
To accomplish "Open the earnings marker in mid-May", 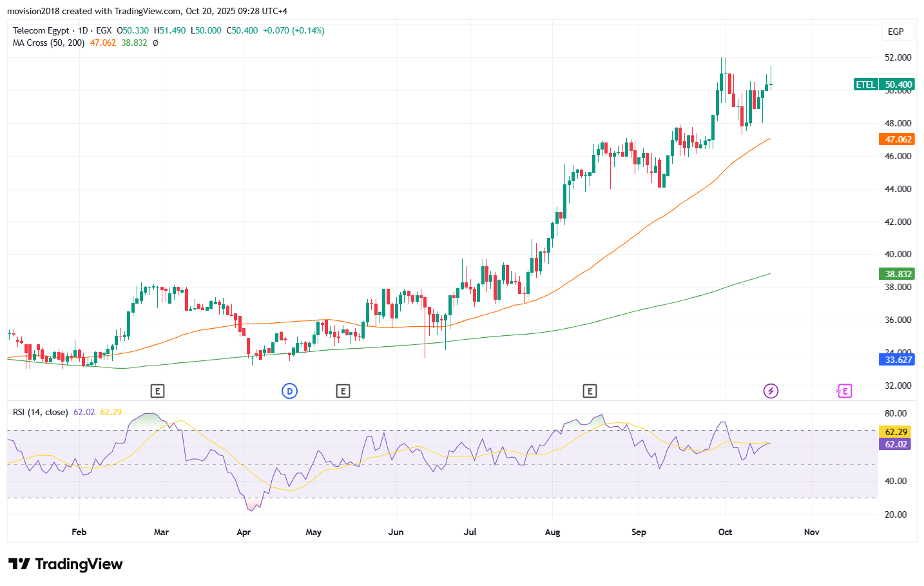I will (343, 391).
